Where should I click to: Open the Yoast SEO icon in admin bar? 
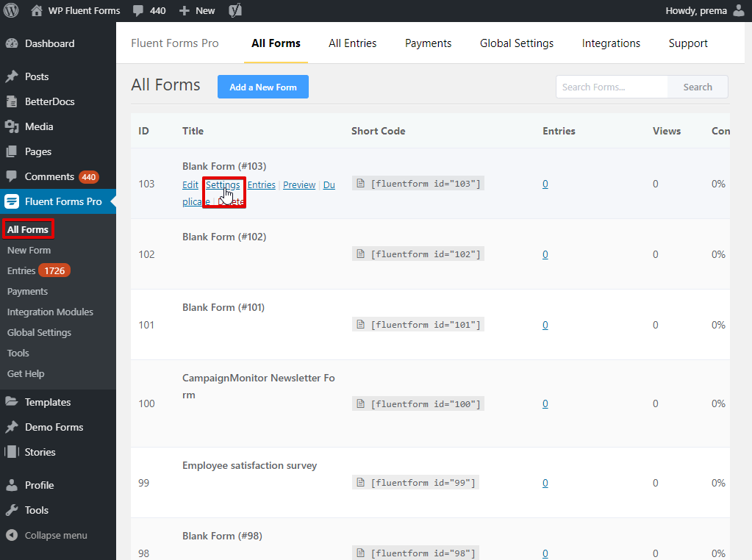[x=235, y=10]
